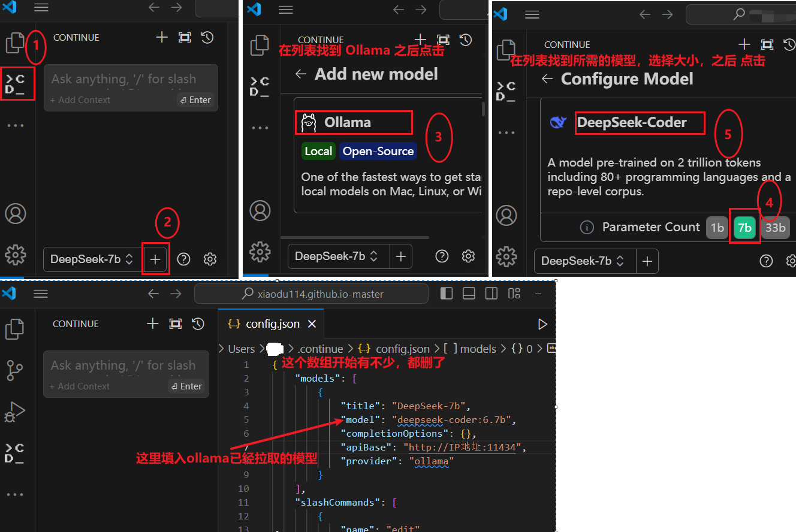Click the Local tag under Ollama
Viewport: 796px width, 532px height.
(318, 151)
